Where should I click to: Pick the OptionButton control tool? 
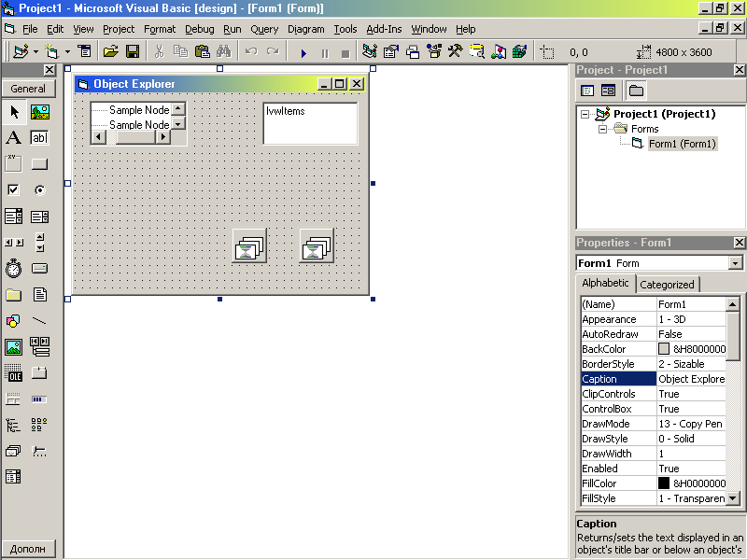coord(39,190)
